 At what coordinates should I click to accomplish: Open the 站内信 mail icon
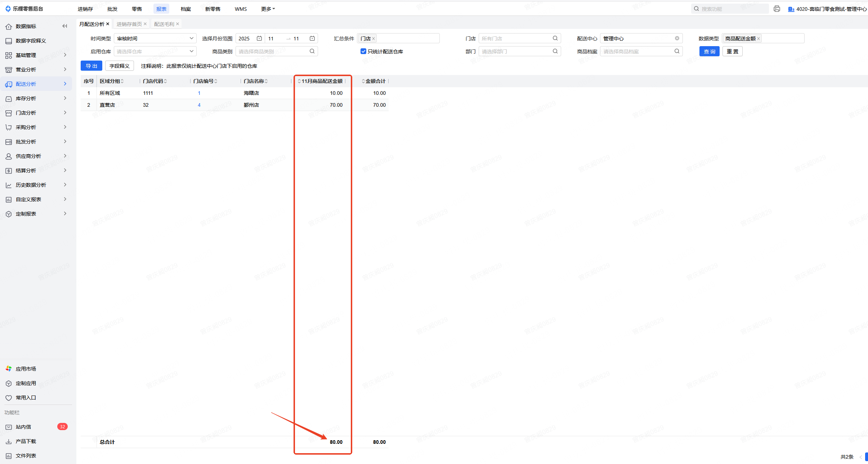[x=9, y=427]
